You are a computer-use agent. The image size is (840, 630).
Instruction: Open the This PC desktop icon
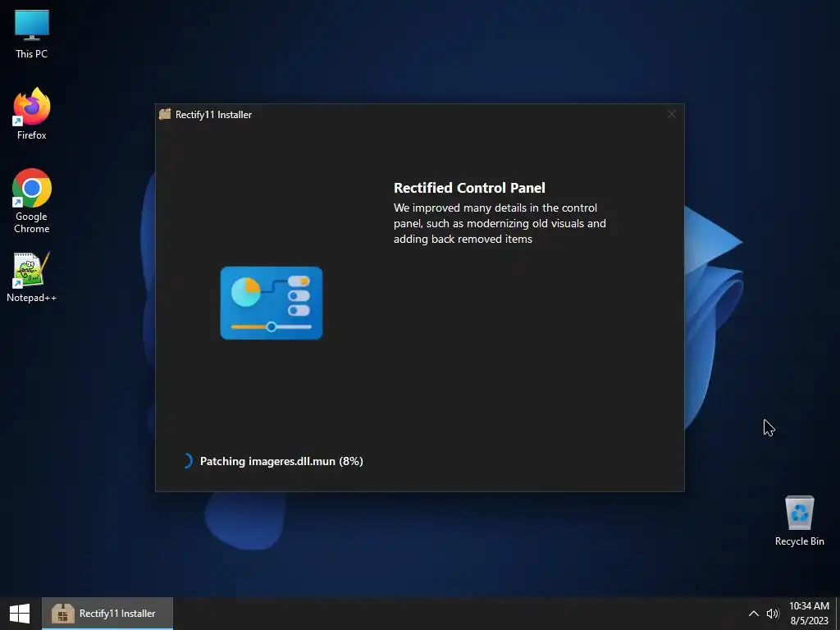32,34
